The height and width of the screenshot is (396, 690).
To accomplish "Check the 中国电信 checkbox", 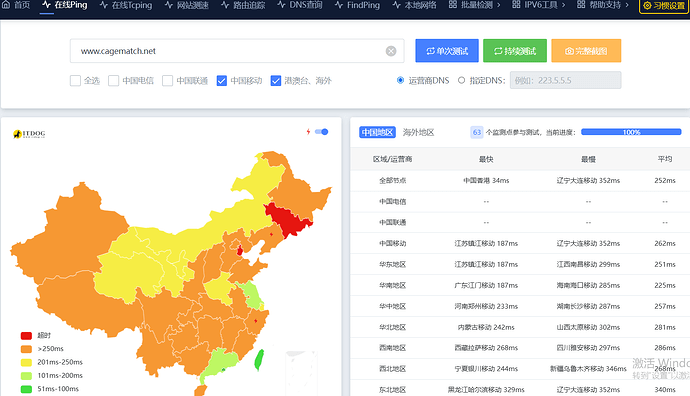I will 114,81.
